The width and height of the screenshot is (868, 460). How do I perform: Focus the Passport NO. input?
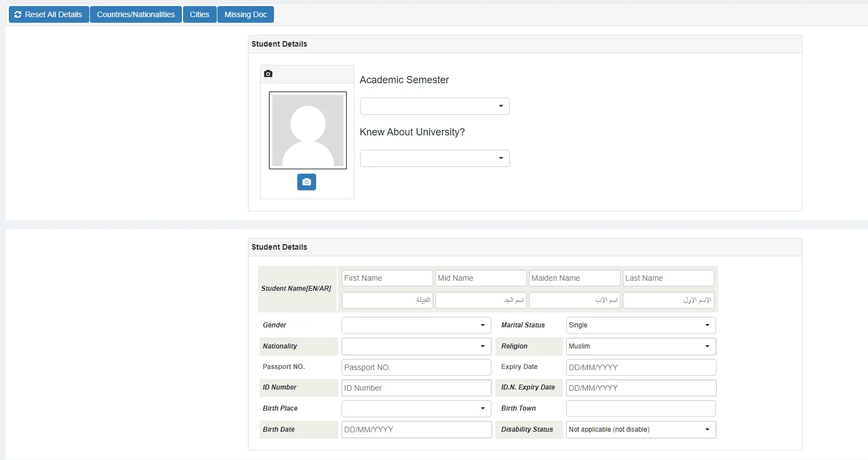(417, 367)
